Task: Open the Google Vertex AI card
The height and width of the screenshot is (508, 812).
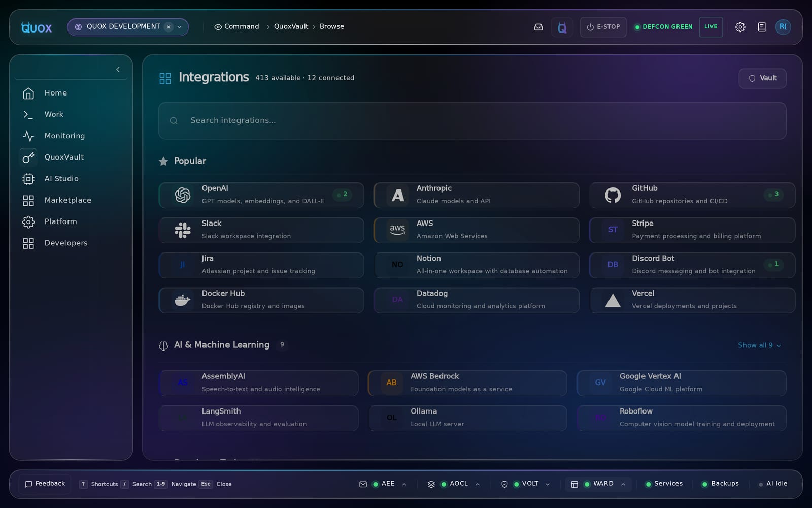Action: 681,383
